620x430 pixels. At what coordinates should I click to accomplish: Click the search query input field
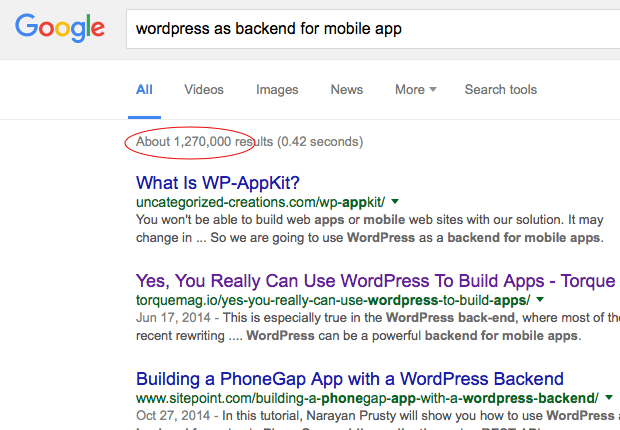(370, 29)
